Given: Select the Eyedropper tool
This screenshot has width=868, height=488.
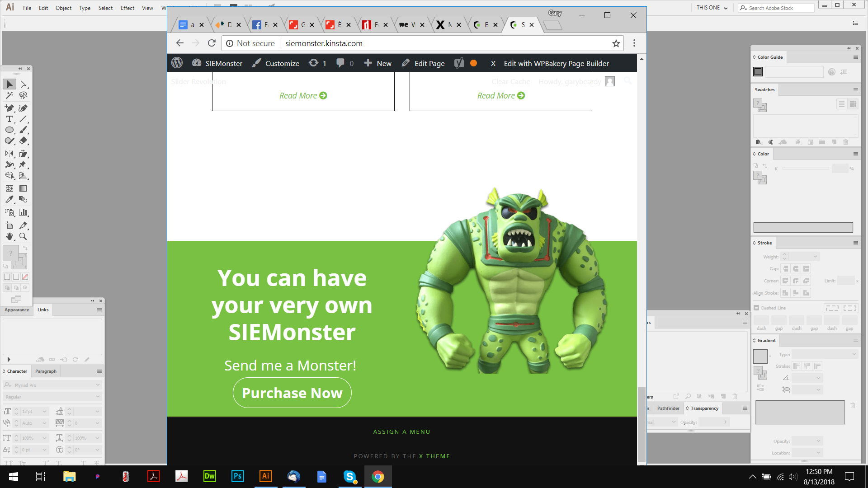Looking at the screenshot, I should tap(9, 200).
